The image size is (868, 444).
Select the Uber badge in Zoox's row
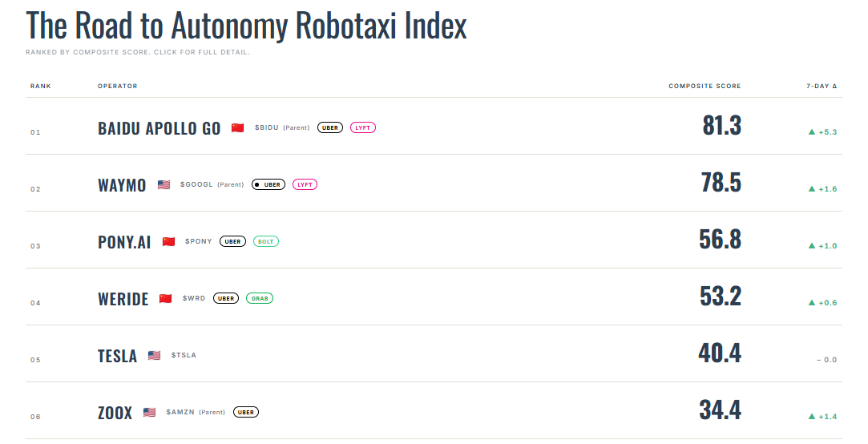click(246, 413)
